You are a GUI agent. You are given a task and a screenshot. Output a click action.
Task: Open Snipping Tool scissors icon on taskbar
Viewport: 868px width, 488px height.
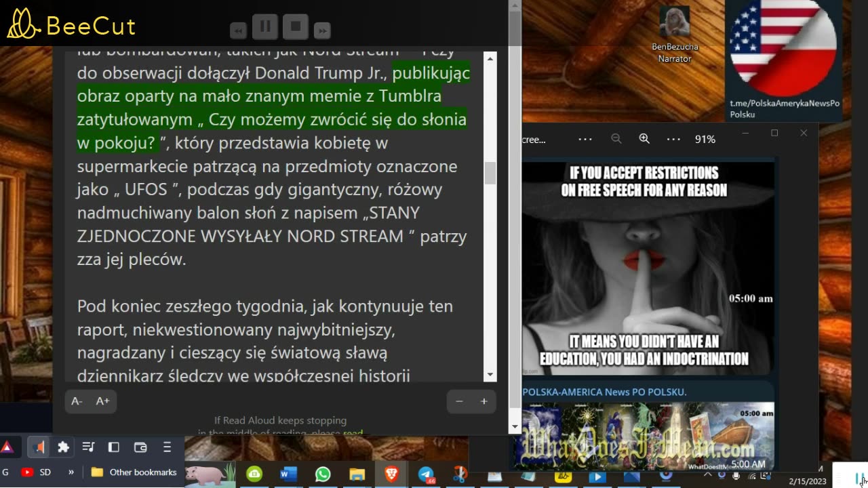pyautogui.click(x=460, y=474)
